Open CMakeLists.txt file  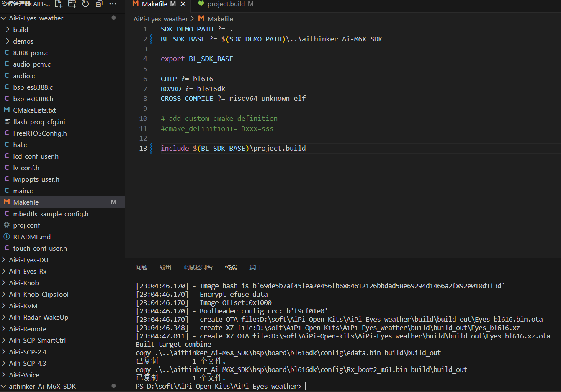coord(62,110)
